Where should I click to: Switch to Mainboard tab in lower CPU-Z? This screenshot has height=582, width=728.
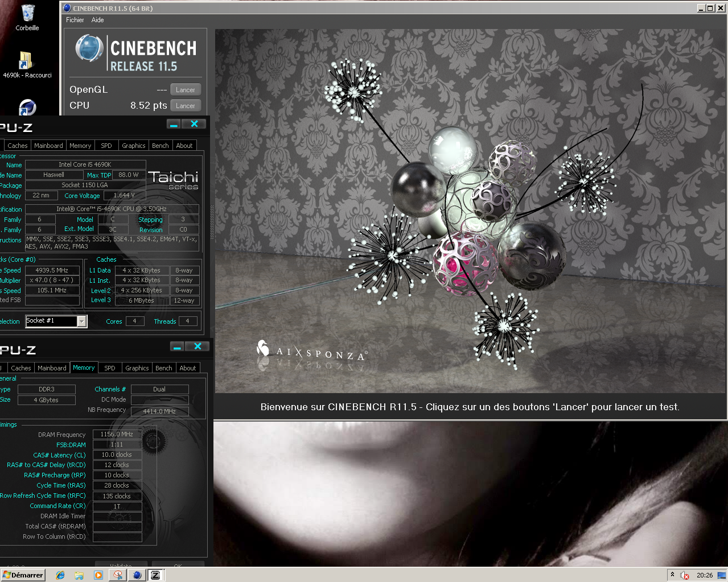click(52, 368)
